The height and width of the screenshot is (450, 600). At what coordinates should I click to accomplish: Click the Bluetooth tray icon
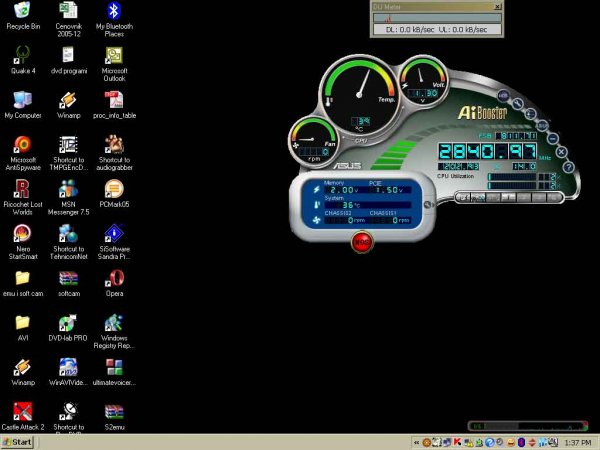coord(521,442)
